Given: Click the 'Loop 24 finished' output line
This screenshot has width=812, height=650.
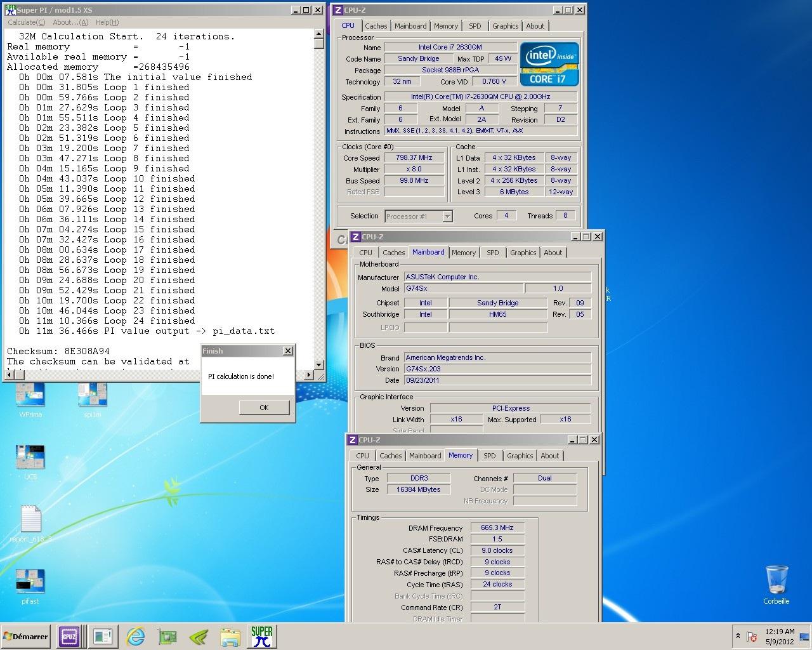Looking at the screenshot, I should click(x=107, y=321).
